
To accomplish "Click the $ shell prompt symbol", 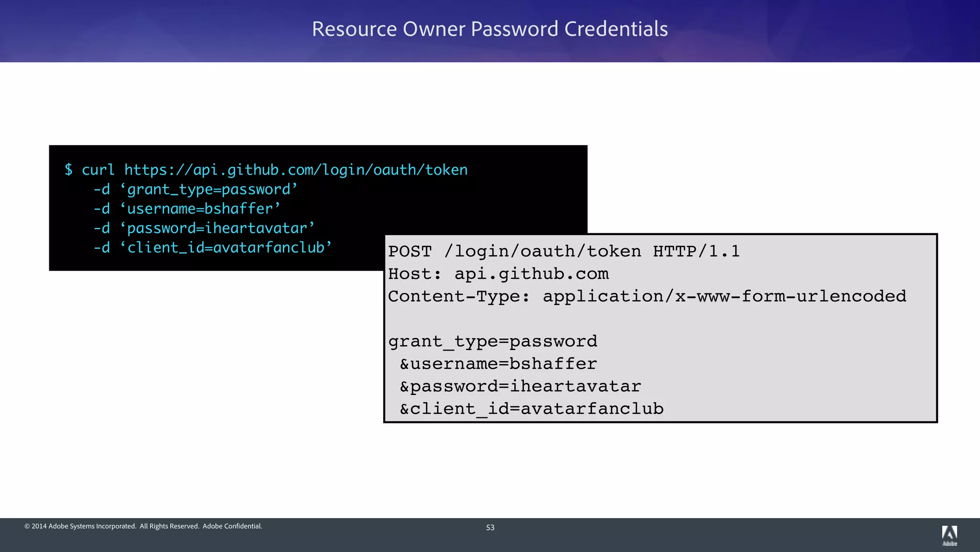I will click(x=69, y=169).
